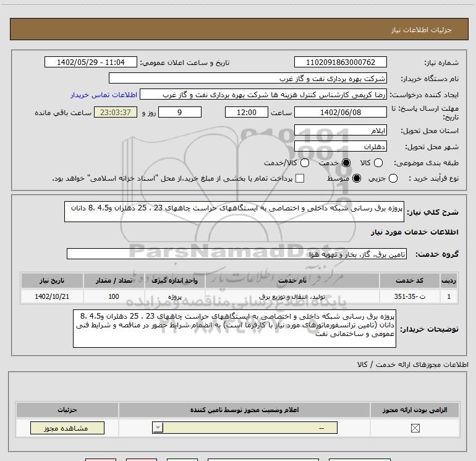Click the اطلاعات خدمات مورد نیاز heading
Screen dimensions: 476x461
tap(414, 232)
